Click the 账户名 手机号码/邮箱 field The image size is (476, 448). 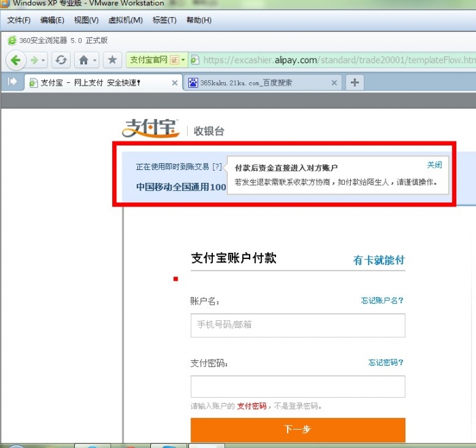(x=298, y=326)
